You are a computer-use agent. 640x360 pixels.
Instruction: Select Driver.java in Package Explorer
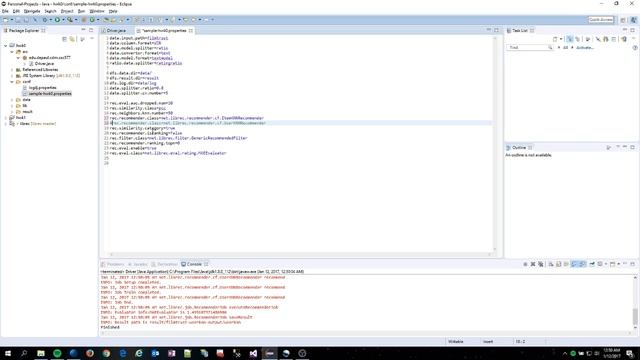tap(44, 64)
